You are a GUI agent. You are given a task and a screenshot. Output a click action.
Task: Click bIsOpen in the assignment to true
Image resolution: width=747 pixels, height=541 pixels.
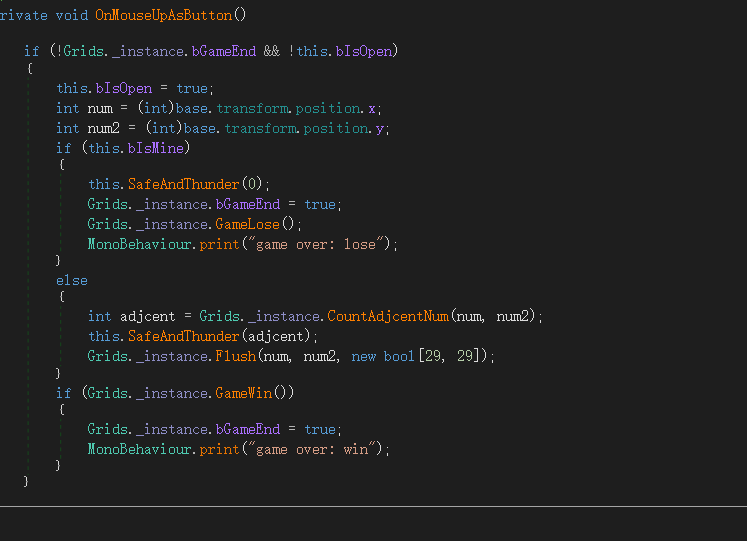pos(124,89)
